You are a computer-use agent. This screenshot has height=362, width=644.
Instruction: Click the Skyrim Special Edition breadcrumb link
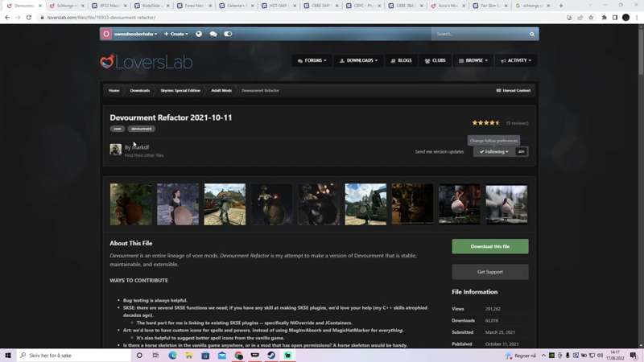coord(180,90)
